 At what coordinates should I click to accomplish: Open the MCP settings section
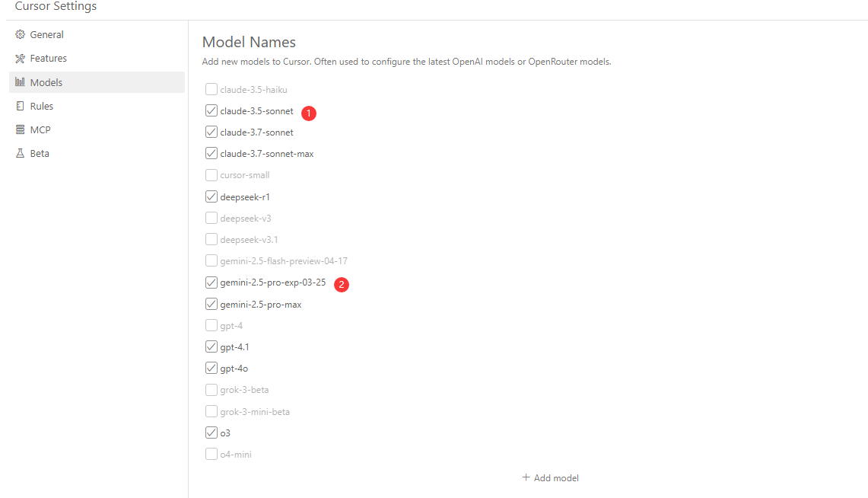click(x=97, y=129)
